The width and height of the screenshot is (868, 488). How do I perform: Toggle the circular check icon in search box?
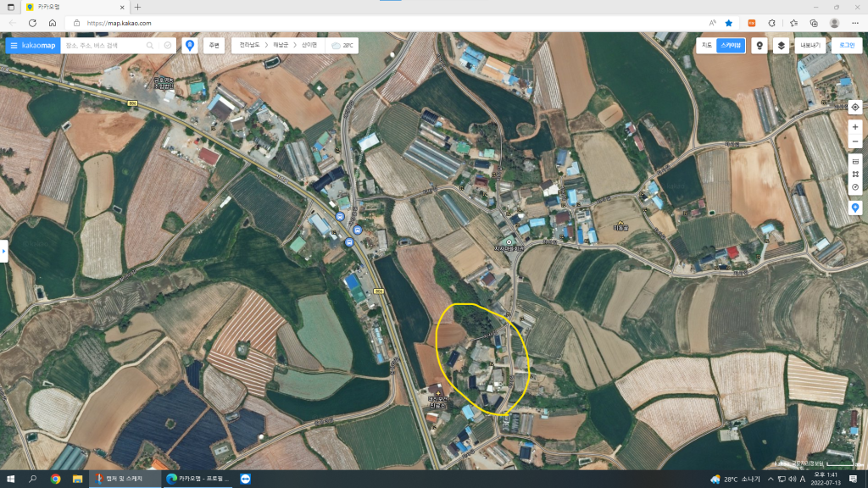point(168,45)
